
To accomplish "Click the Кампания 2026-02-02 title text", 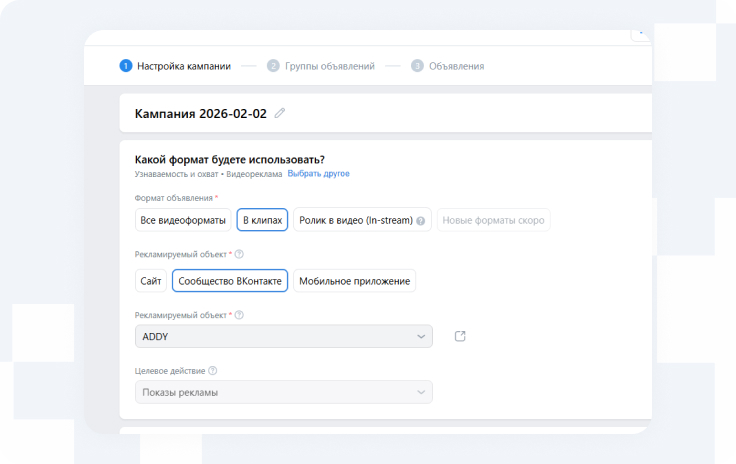I will click(x=200, y=113).
